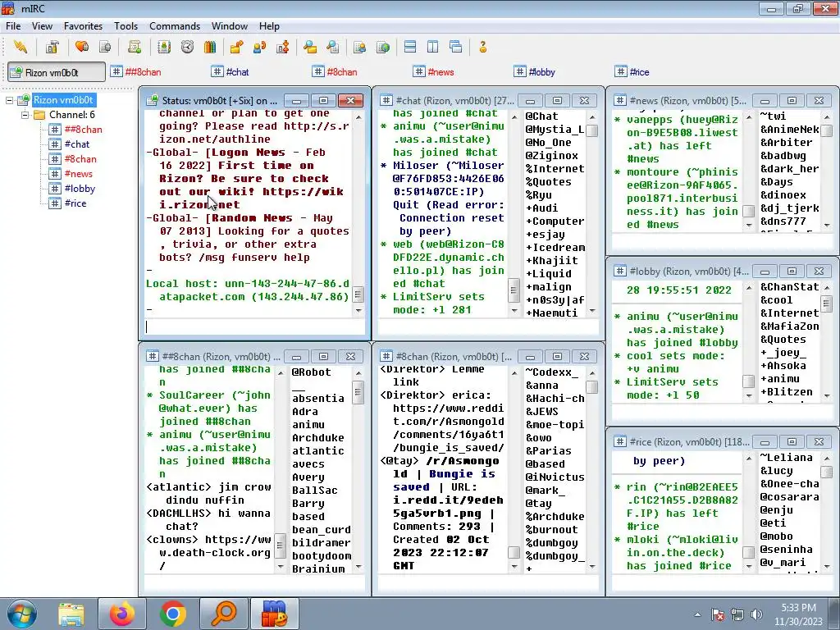Screen dimensions: 840x630
Task: Click the Status window title bar icon
Action: coord(153,100)
